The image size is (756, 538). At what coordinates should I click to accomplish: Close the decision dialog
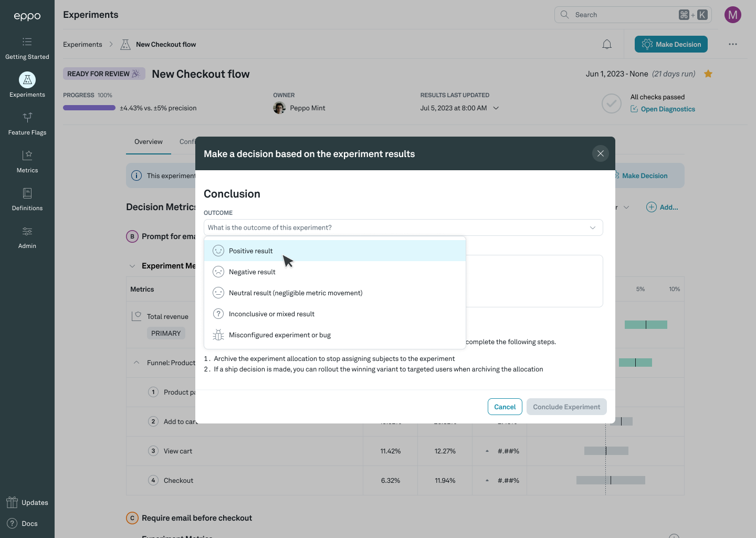pyautogui.click(x=601, y=153)
